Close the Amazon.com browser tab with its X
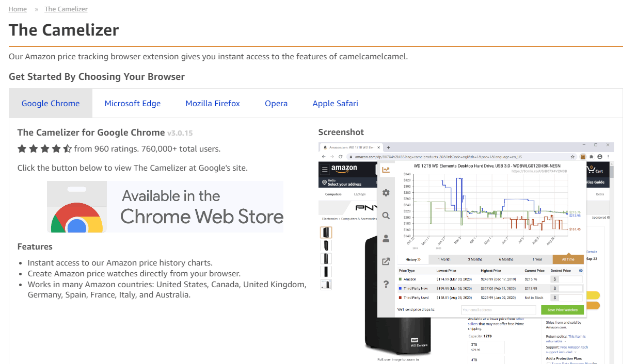 point(379,147)
